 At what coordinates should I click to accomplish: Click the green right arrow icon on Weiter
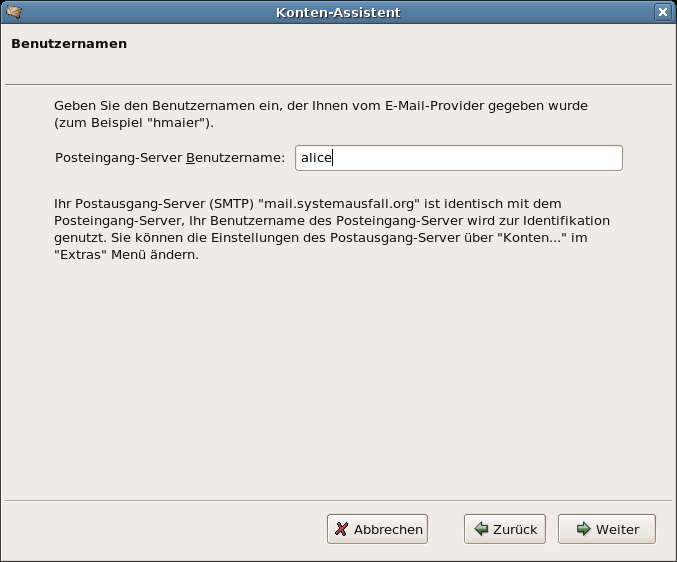(583, 529)
